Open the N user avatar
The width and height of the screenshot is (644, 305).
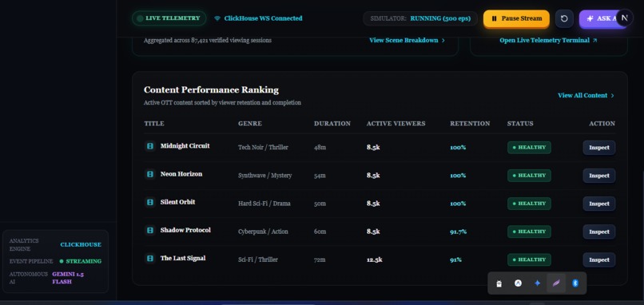(625, 18)
